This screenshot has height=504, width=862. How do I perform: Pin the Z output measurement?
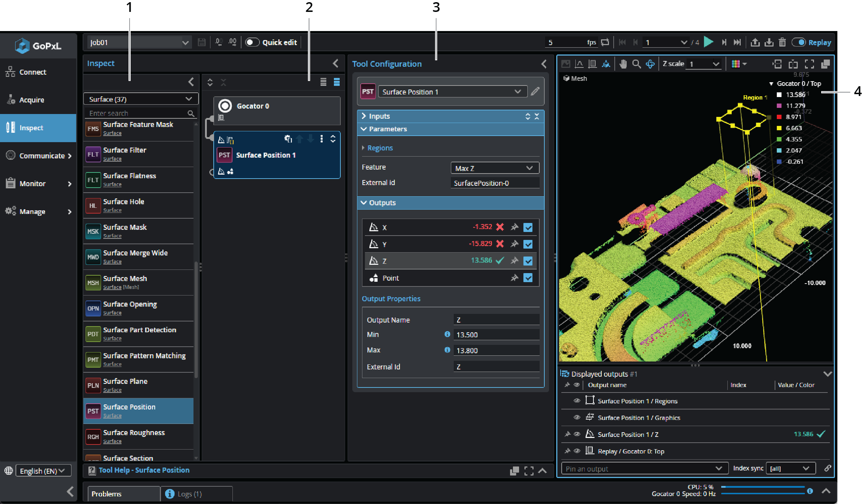[x=514, y=260]
